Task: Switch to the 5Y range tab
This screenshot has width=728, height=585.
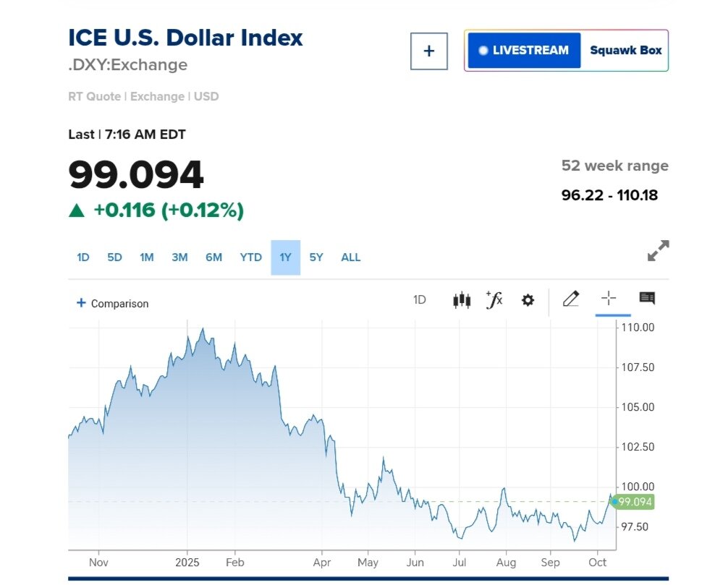Action: tap(316, 257)
